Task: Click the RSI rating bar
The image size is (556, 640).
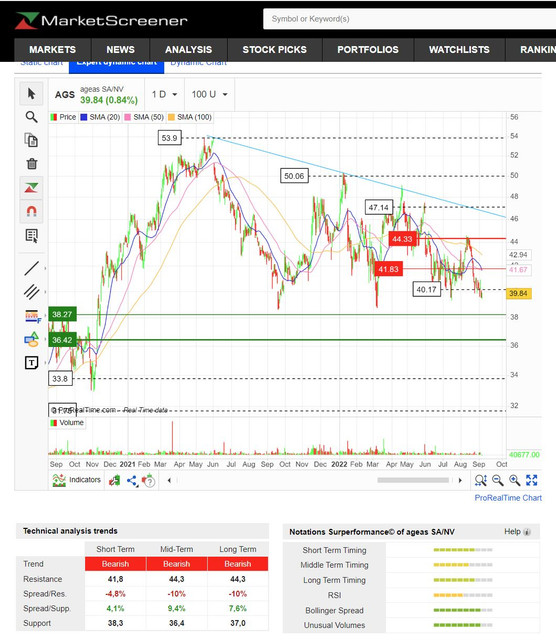Action: click(x=463, y=596)
